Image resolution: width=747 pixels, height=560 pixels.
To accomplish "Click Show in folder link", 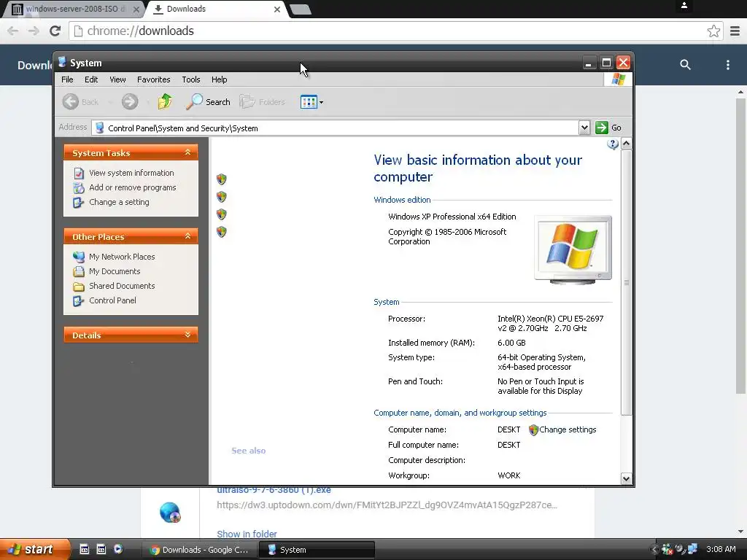I will pos(247,534).
